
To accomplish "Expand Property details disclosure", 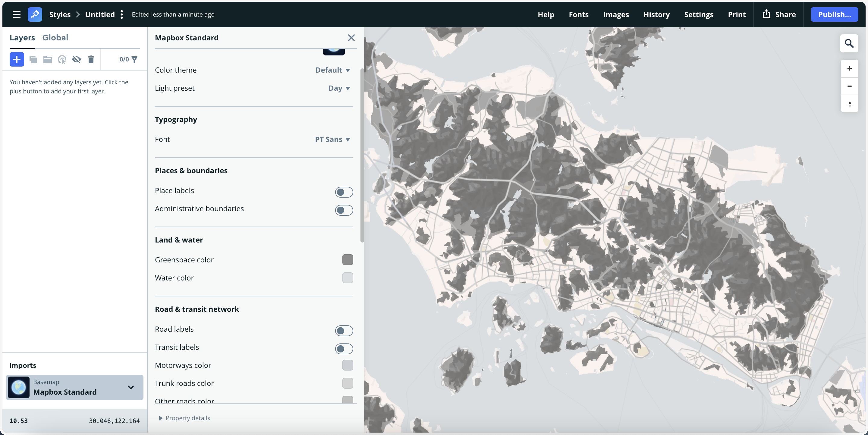I will (x=184, y=418).
